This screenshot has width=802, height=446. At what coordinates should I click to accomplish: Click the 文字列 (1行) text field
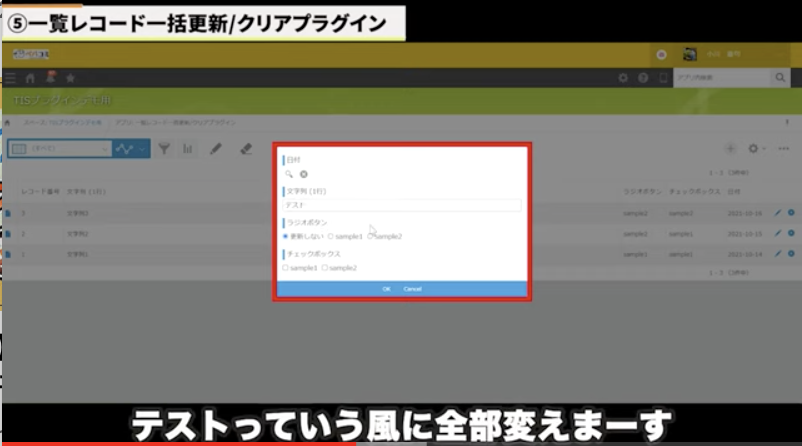[402, 205]
